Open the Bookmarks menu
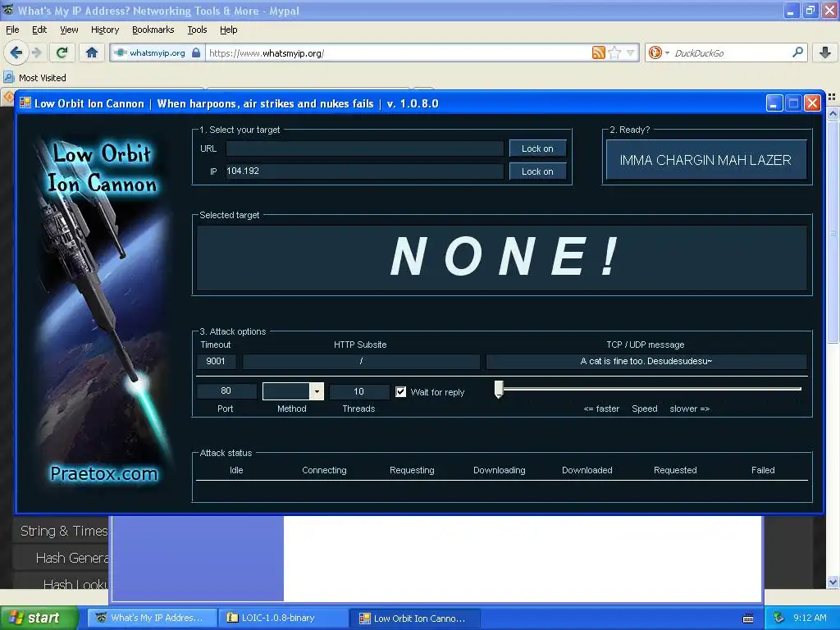Image resolution: width=840 pixels, height=630 pixels. click(x=153, y=30)
